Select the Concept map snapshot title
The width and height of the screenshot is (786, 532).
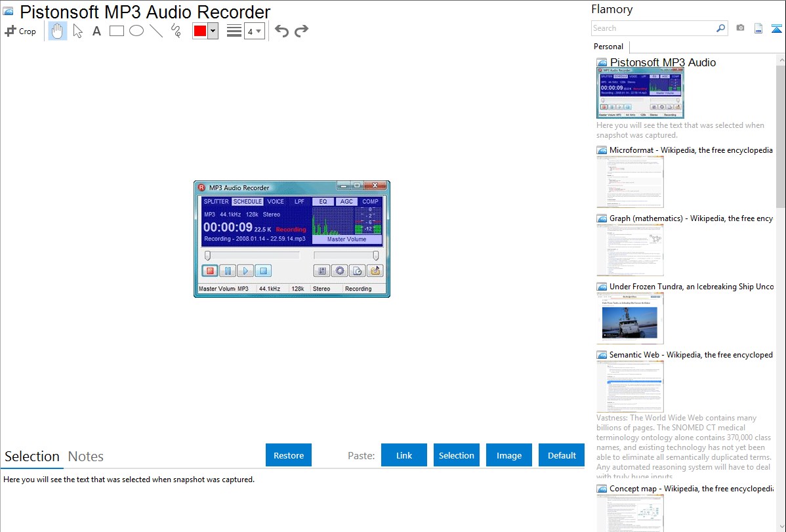tap(691, 488)
